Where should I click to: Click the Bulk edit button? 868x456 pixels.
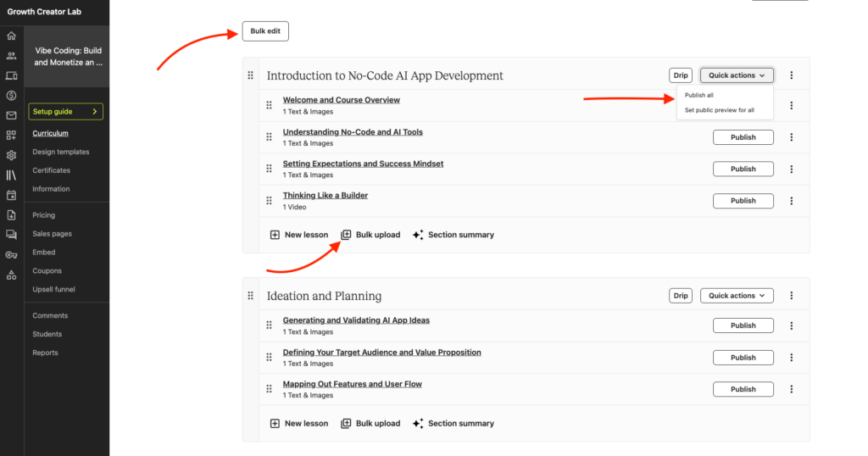265,31
